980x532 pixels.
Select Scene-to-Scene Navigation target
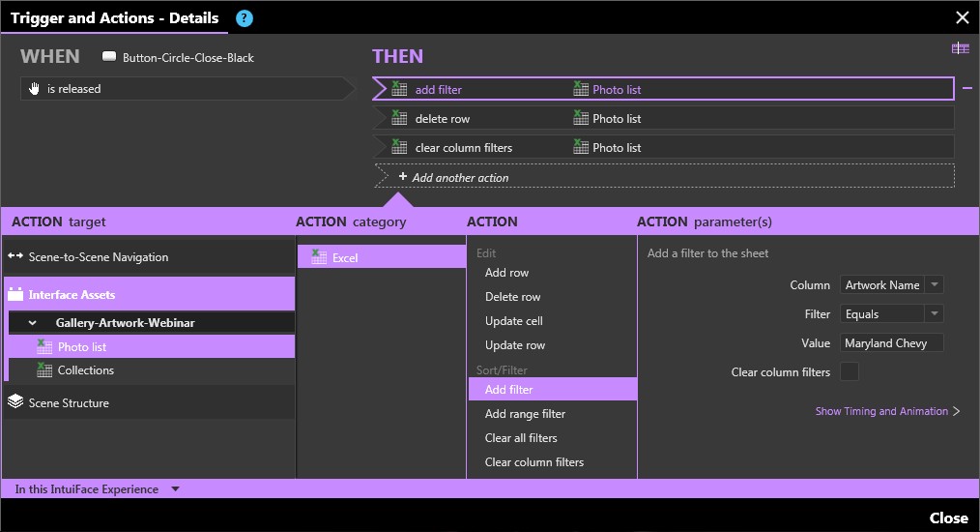pyautogui.click(x=149, y=256)
